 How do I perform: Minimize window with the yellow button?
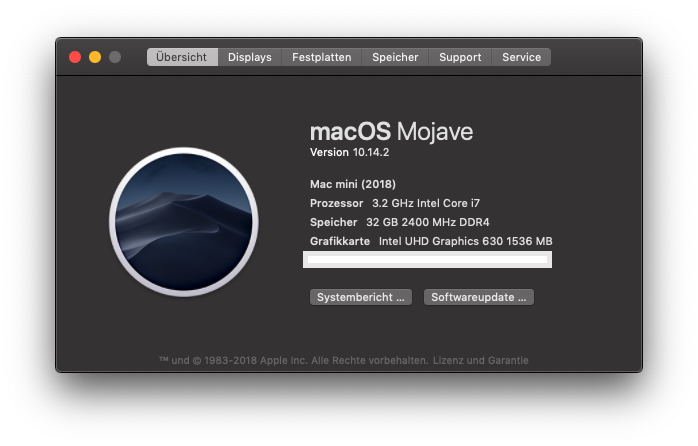pyautogui.click(x=95, y=57)
